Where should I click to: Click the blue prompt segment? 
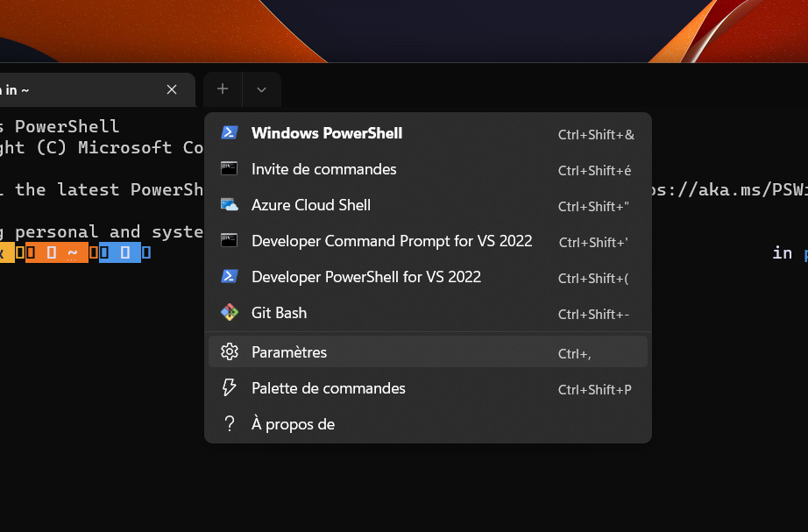[119, 253]
